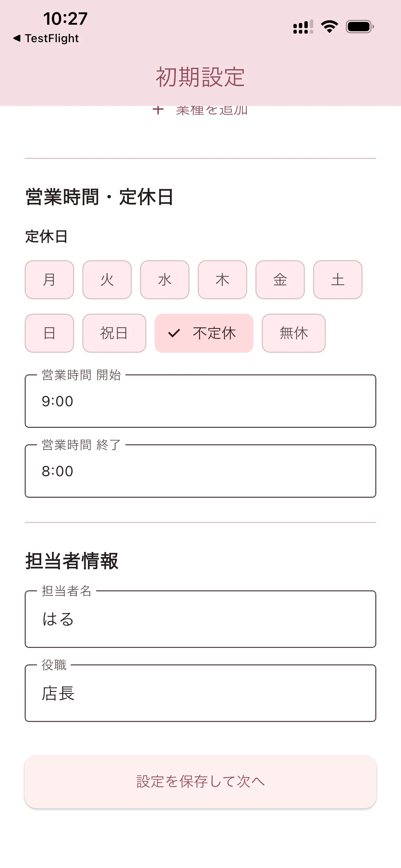Tap the Wi-Fi status icon
The width and height of the screenshot is (401, 868).
[x=329, y=26]
